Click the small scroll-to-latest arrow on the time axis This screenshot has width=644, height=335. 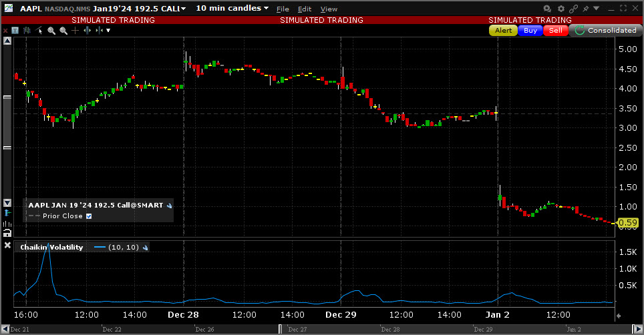point(619,316)
